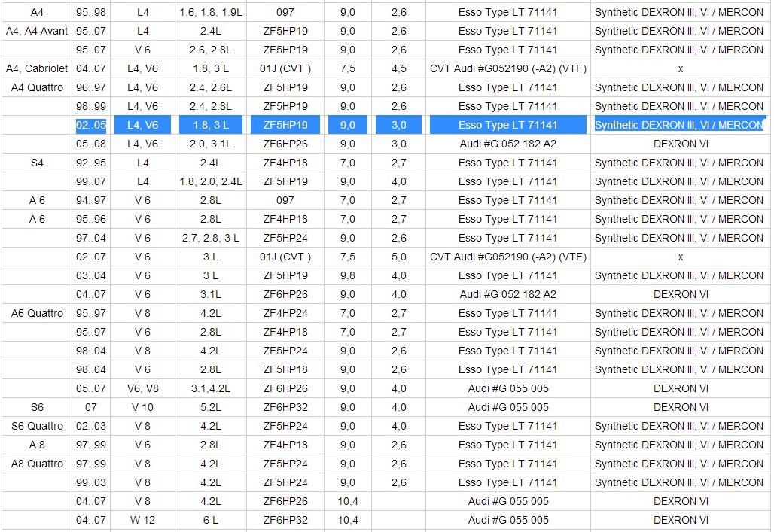
Task: Select Audi #G 052 182 A2 in the 05..08 row
Action: point(508,144)
